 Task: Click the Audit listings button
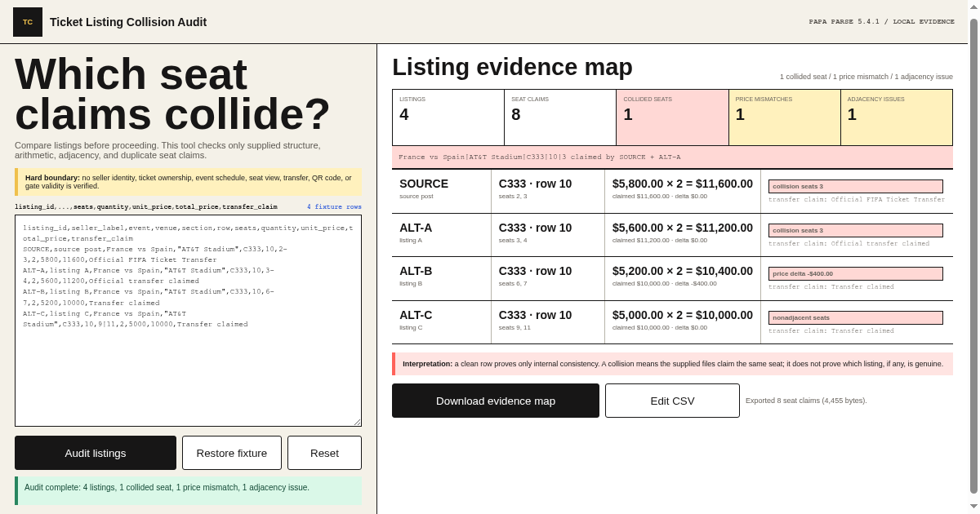click(96, 453)
